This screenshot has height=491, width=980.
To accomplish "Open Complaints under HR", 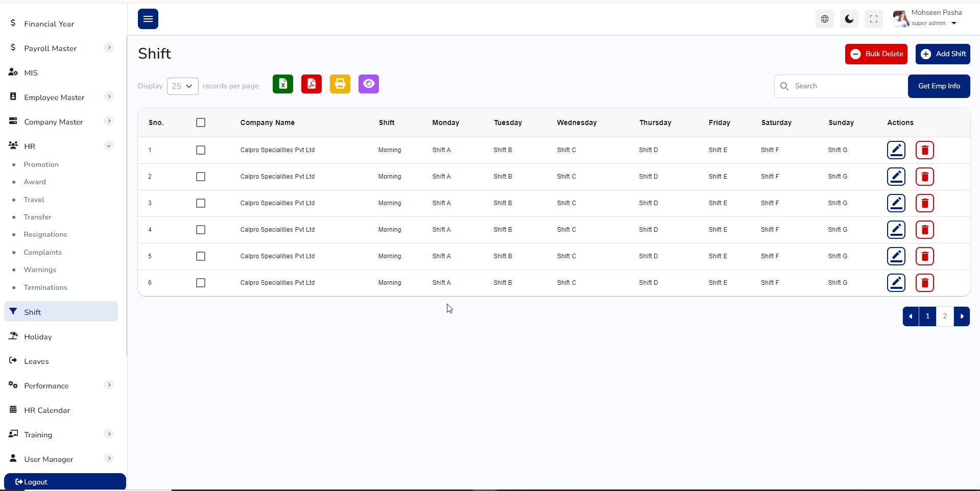I will tap(42, 252).
